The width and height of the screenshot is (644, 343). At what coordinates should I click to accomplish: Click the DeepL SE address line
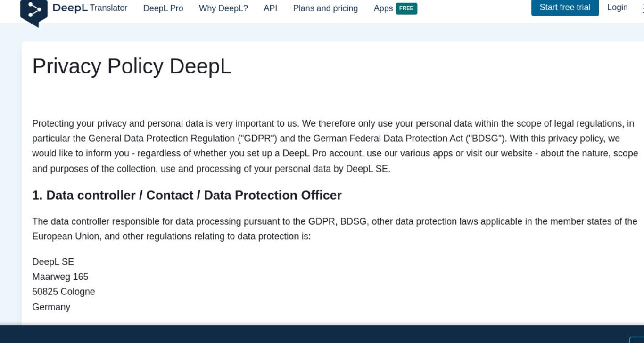(x=53, y=262)
